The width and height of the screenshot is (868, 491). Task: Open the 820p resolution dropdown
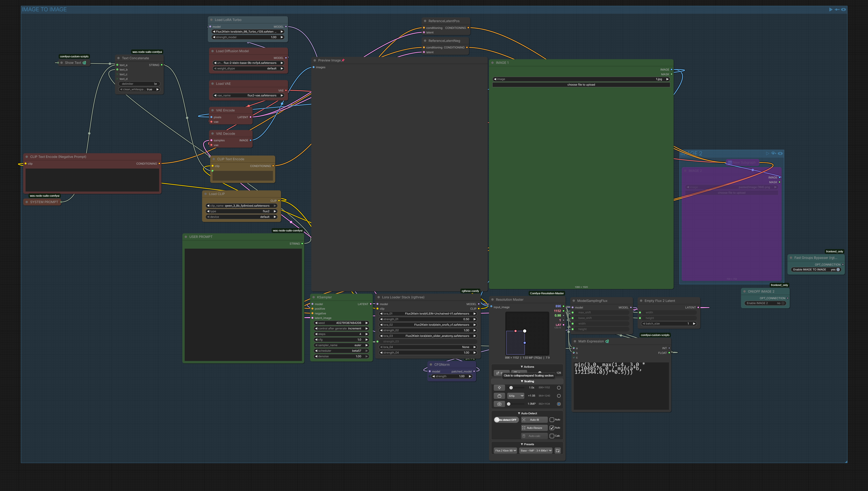coord(516,396)
